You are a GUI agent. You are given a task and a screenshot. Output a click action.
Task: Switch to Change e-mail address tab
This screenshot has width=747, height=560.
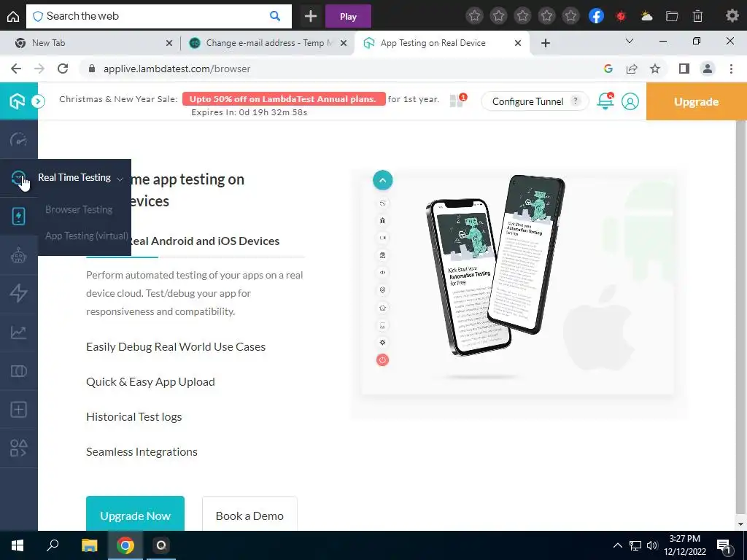coord(268,43)
